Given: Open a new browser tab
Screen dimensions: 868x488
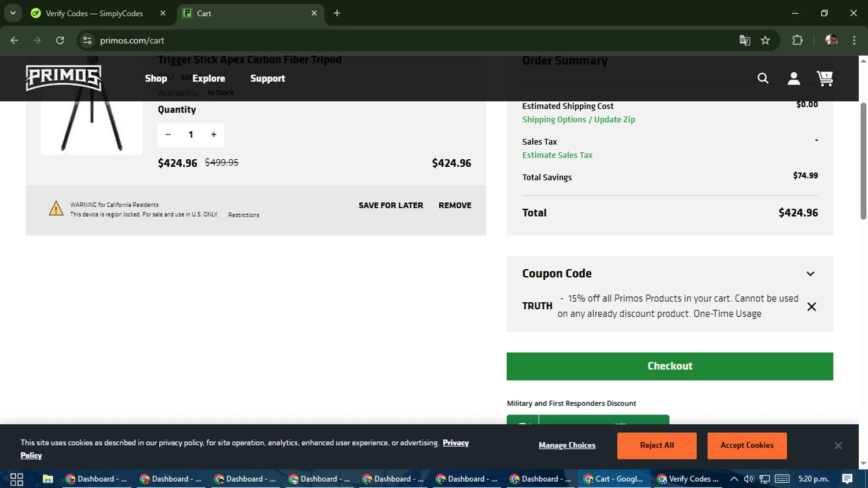Looking at the screenshot, I should point(337,13).
